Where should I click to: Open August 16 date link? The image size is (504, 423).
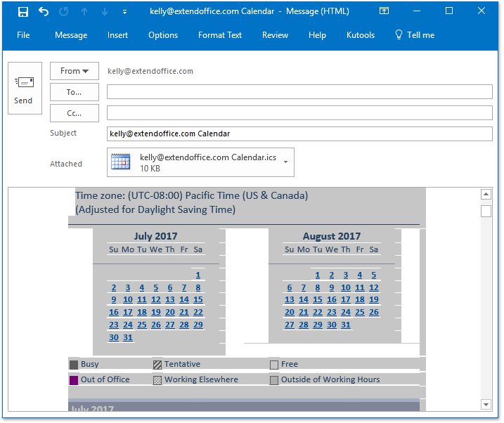[x=332, y=299]
